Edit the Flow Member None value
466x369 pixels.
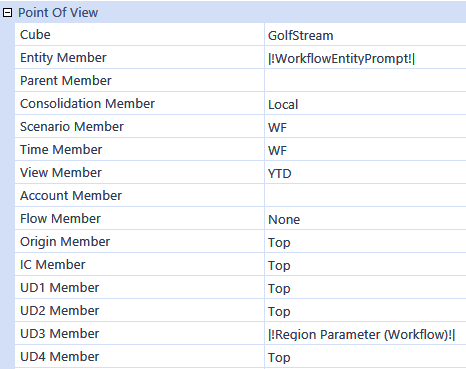(365, 219)
